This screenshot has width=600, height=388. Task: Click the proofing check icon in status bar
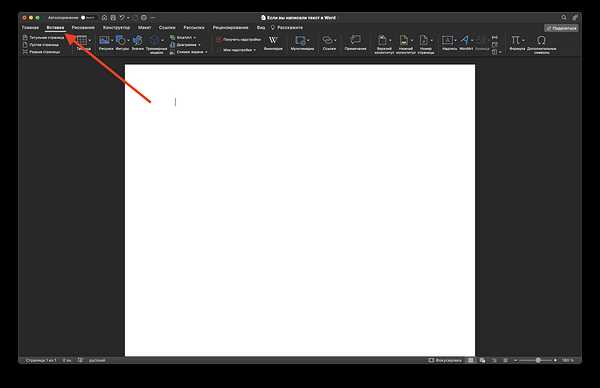pyautogui.click(x=80, y=360)
